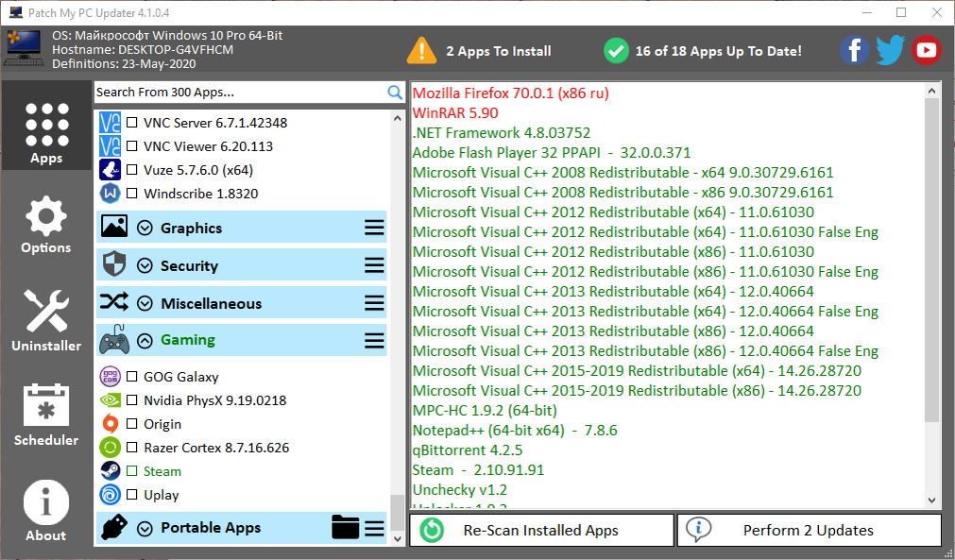Image resolution: width=955 pixels, height=560 pixels.
Task: Click the Origin app icon
Action: pos(110,424)
